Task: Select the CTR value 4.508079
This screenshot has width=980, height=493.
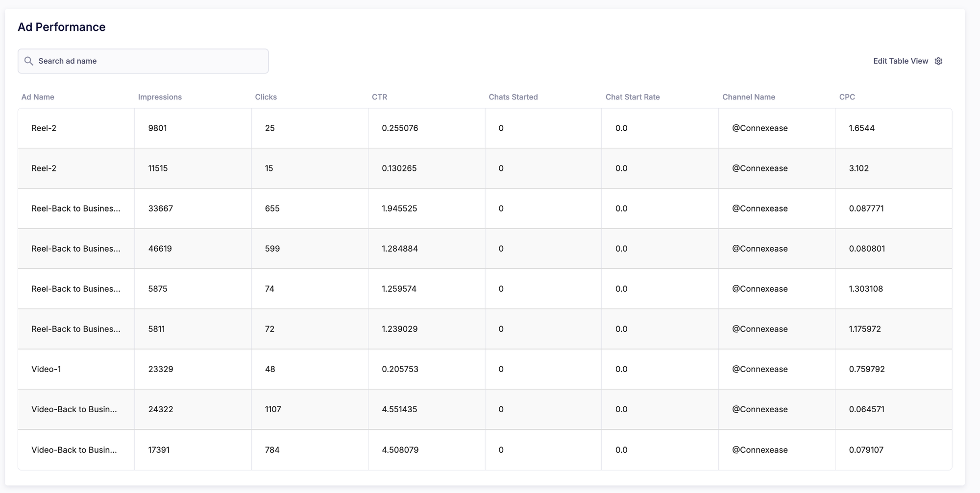Action: [400, 450]
